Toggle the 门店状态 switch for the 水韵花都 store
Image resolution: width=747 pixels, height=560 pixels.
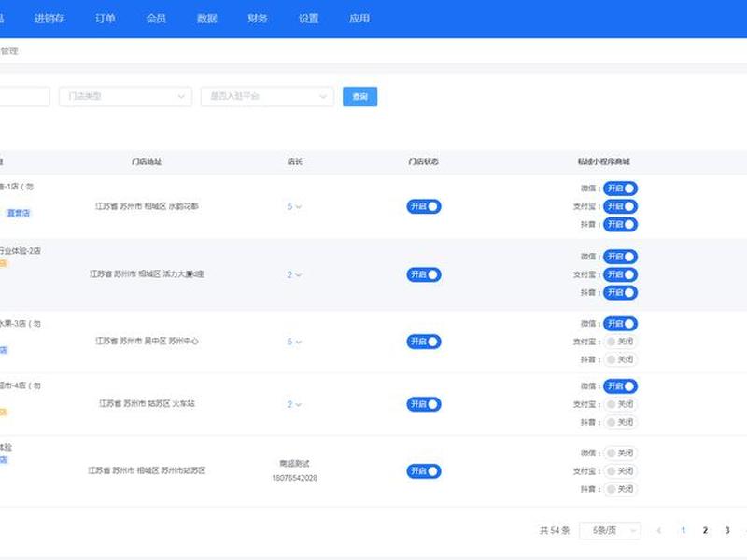coord(424,206)
